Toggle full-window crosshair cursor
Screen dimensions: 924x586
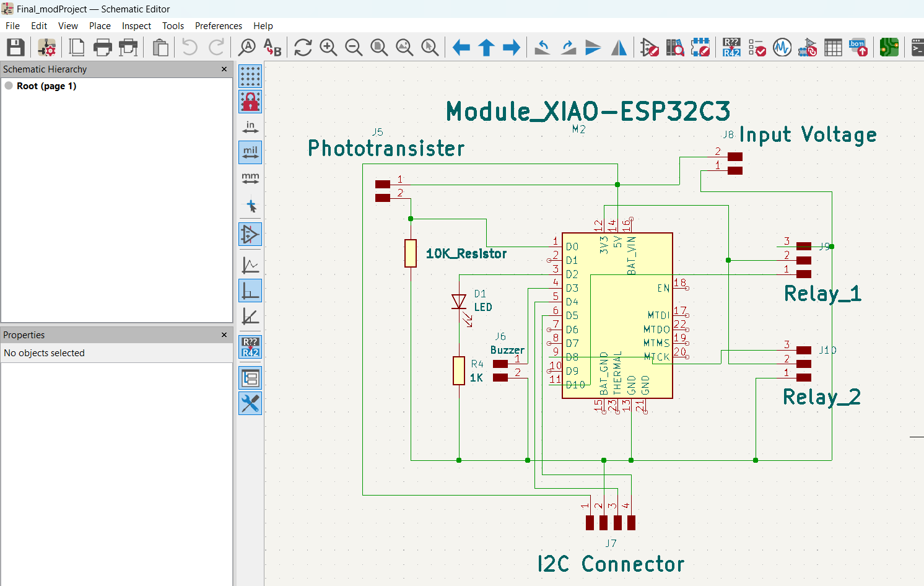point(250,206)
